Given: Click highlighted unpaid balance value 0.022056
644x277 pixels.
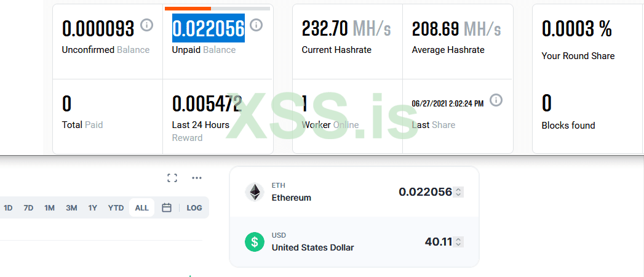Looking at the screenshot, I should (209, 28).
